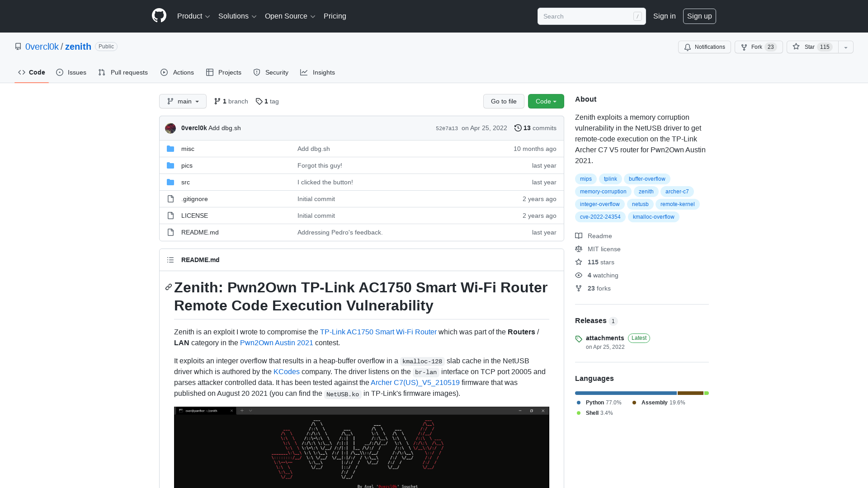Open the star lists dropdown arrow
The image size is (868, 488).
coord(846,47)
